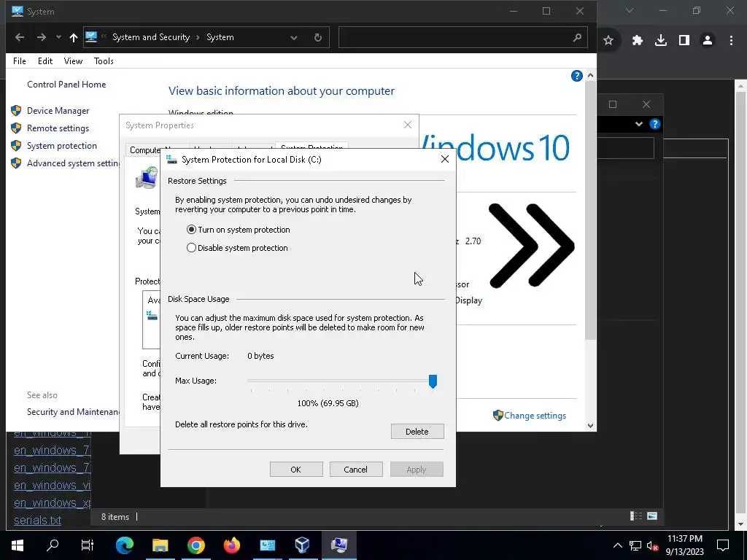
Task: Bookmark page with browser star icon
Action: (608, 41)
